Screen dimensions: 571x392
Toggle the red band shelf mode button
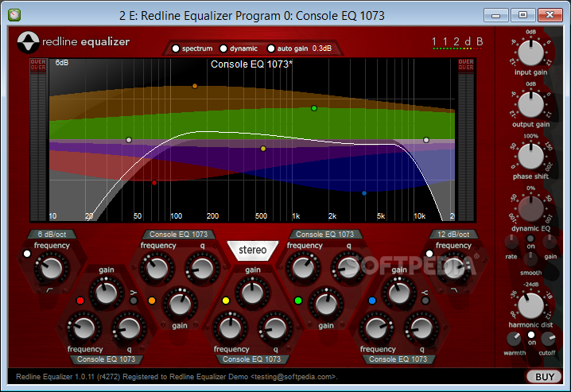(x=134, y=301)
